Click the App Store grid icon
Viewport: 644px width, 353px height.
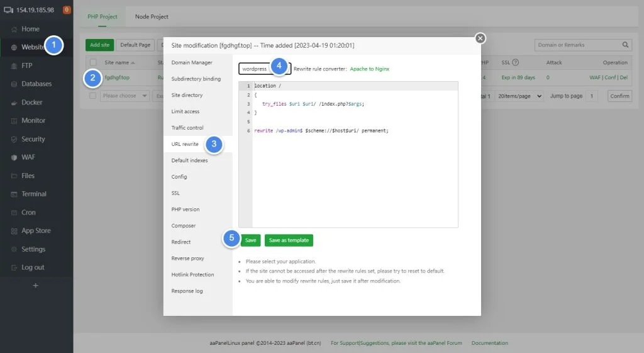click(14, 231)
